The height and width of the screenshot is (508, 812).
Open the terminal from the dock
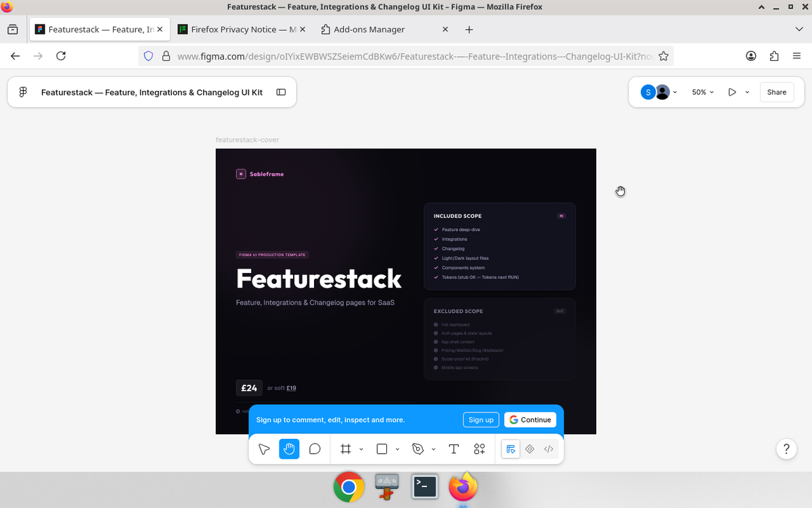pyautogui.click(x=424, y=486)
